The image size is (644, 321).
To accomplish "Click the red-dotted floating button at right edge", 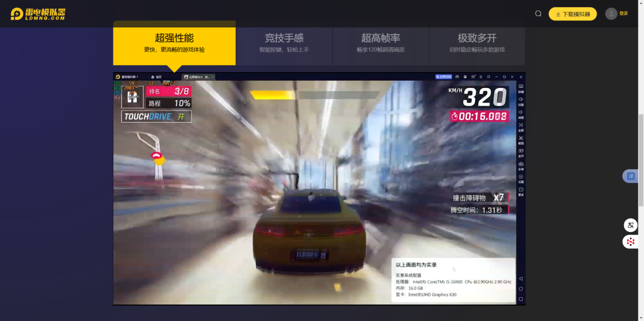I will tap(631, 242).
